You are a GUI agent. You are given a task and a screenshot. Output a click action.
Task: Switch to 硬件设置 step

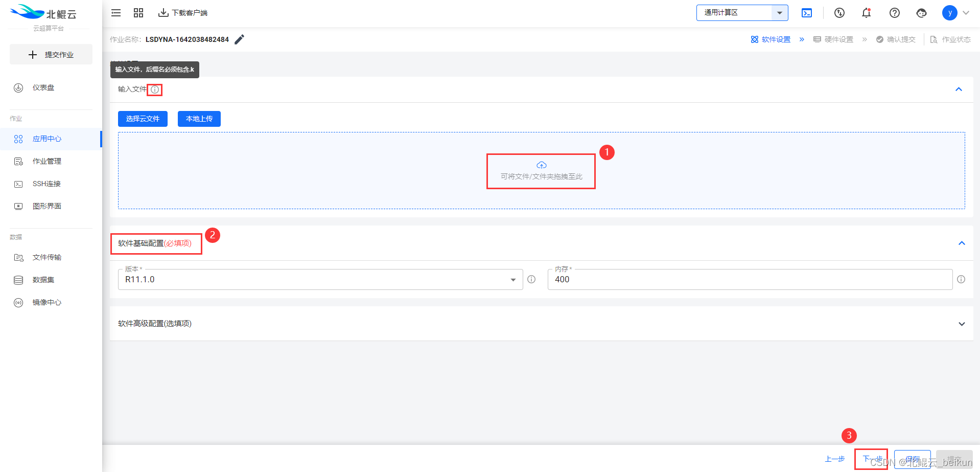[x=834, y=39]
